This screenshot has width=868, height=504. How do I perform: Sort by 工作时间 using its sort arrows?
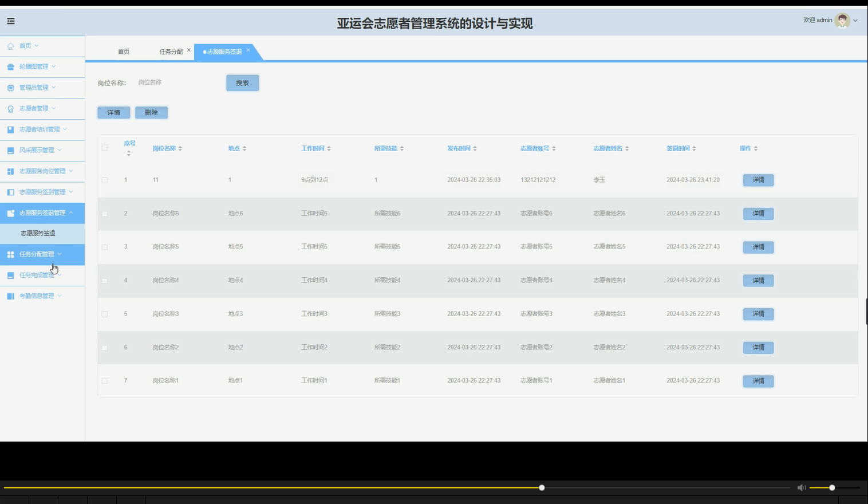[x=329, y=148]
